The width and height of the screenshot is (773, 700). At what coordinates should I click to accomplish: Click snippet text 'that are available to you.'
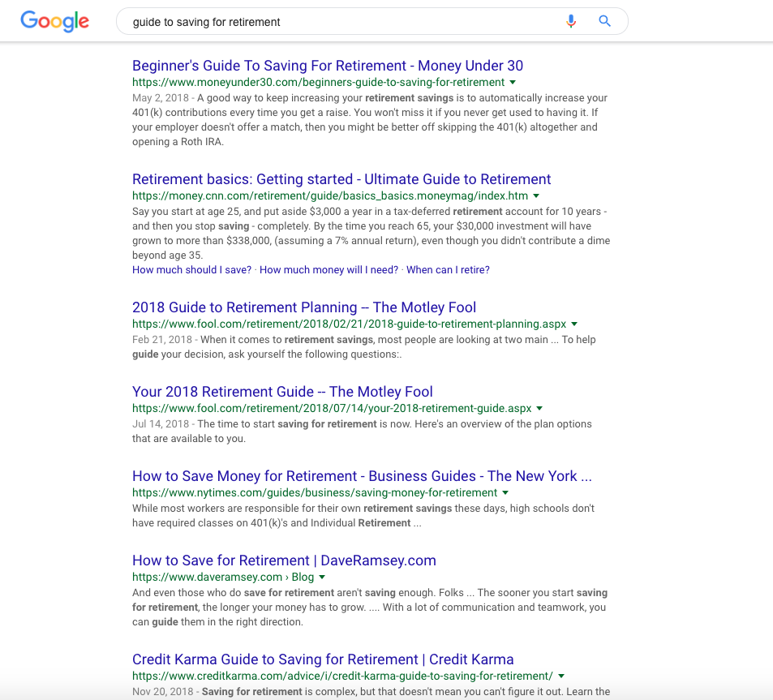189,438
